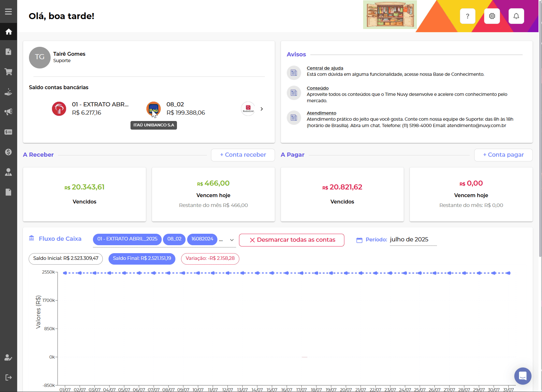Click the home icon in sidebar

(9, 32)
